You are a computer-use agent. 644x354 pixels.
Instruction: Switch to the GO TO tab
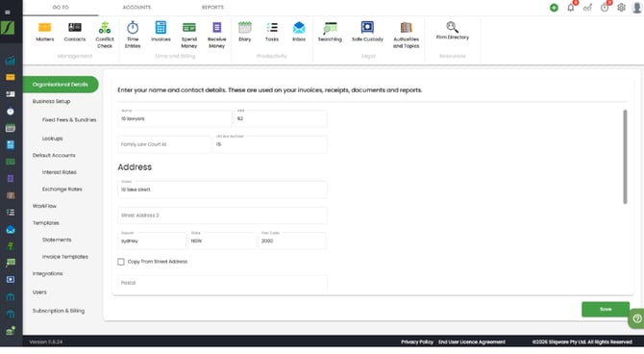point(61,8)
